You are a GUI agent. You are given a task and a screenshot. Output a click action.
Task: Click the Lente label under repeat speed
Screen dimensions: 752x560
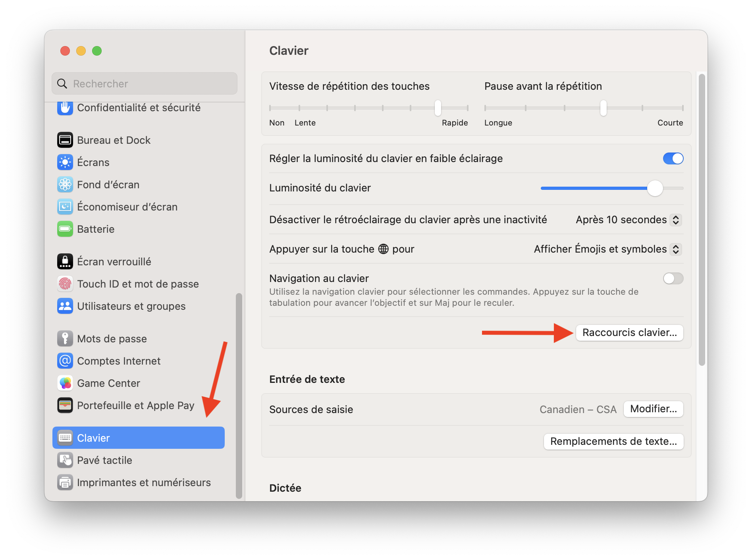coord(305,123)
